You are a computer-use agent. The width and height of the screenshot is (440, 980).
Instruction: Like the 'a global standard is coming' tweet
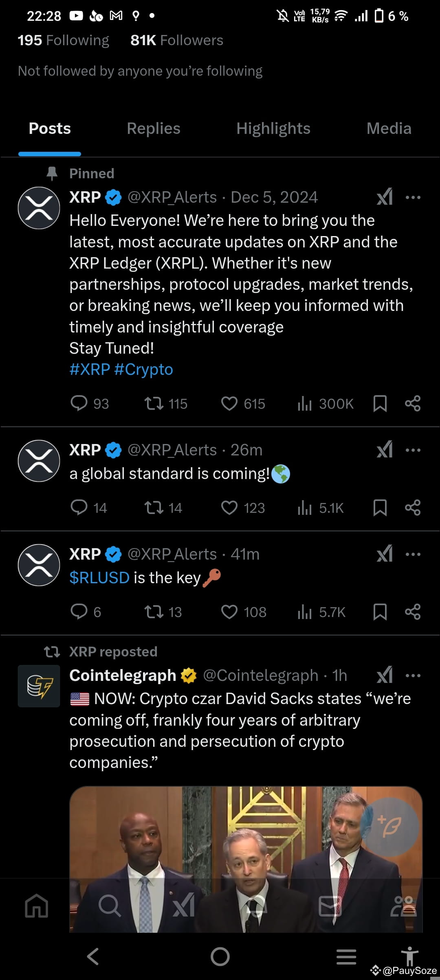pyautogui.click(x=230, y=507)
